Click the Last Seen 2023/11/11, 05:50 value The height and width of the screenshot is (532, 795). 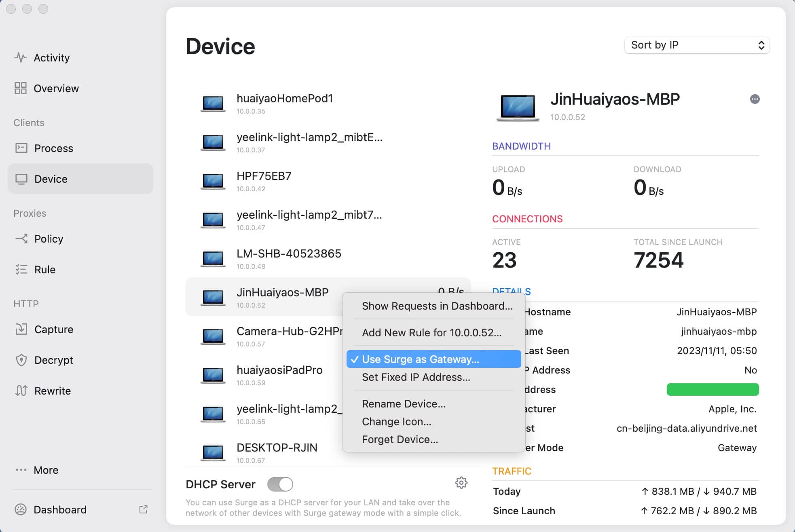(x=717, y=350)
